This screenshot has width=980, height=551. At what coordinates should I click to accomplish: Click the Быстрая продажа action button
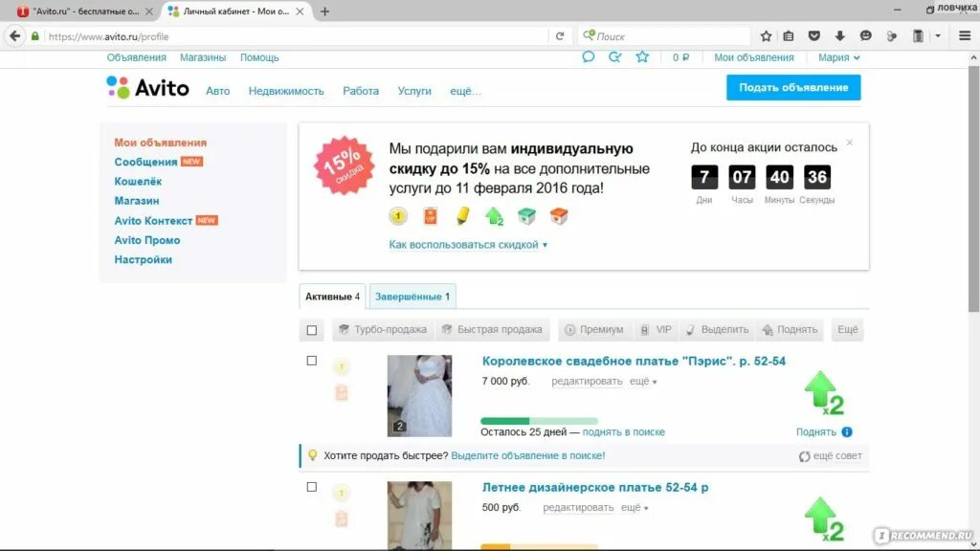[492, 329]
